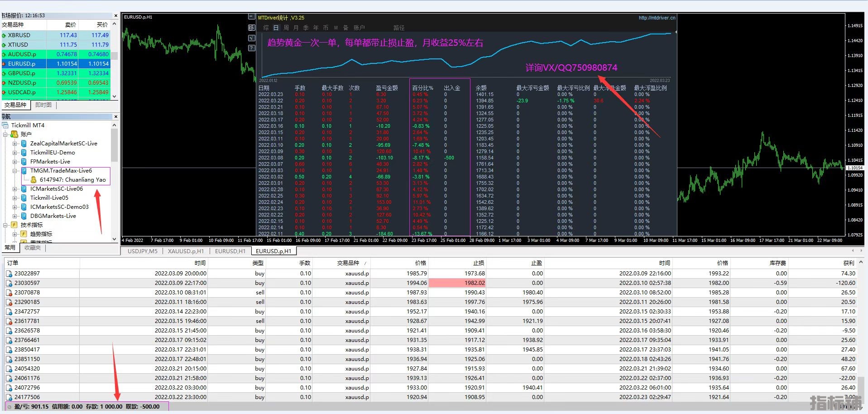Image resolution: width=868 pixels, height=414 pixels.
Task: Click the MTDriver panel minimize icon
Action: point(252,17)
